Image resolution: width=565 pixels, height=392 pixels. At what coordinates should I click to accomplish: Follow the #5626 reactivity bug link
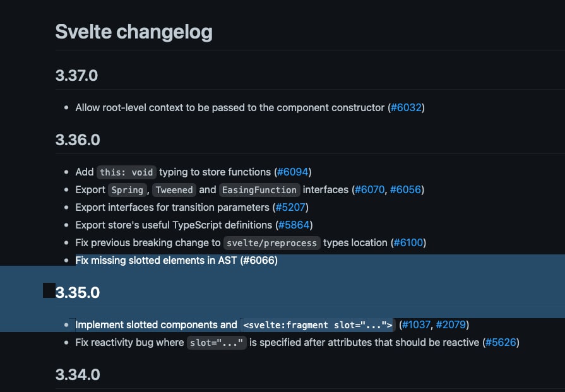(501, 343)
